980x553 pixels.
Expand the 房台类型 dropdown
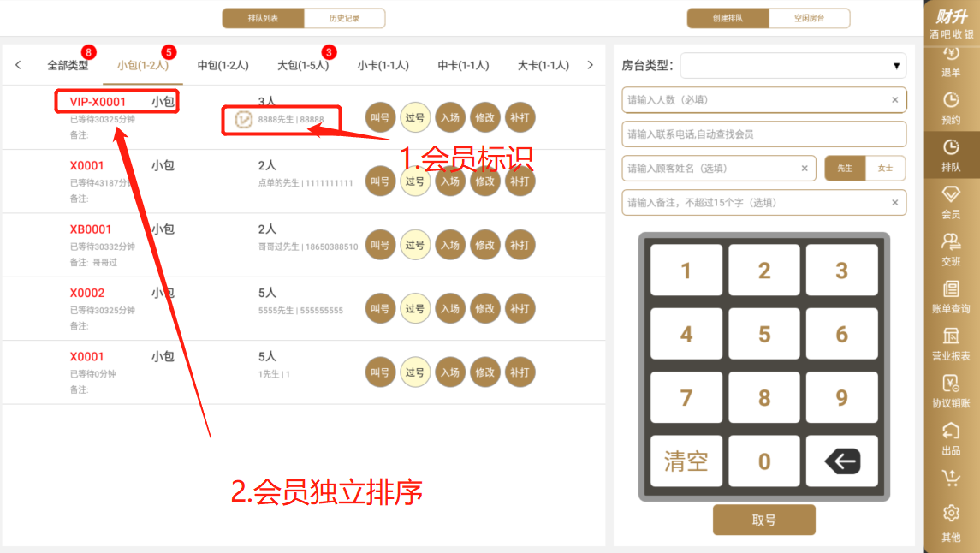793,66
